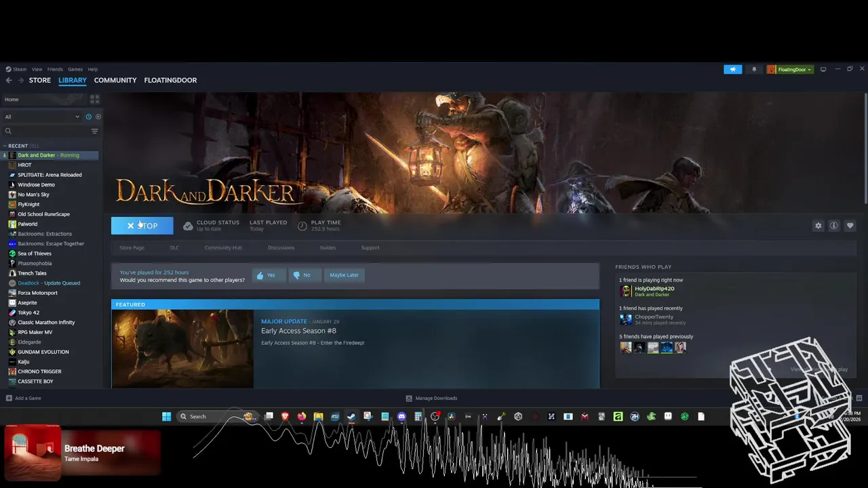Open the Community Hub link
The width and height of the screenshot is (868, 488).
223,247
